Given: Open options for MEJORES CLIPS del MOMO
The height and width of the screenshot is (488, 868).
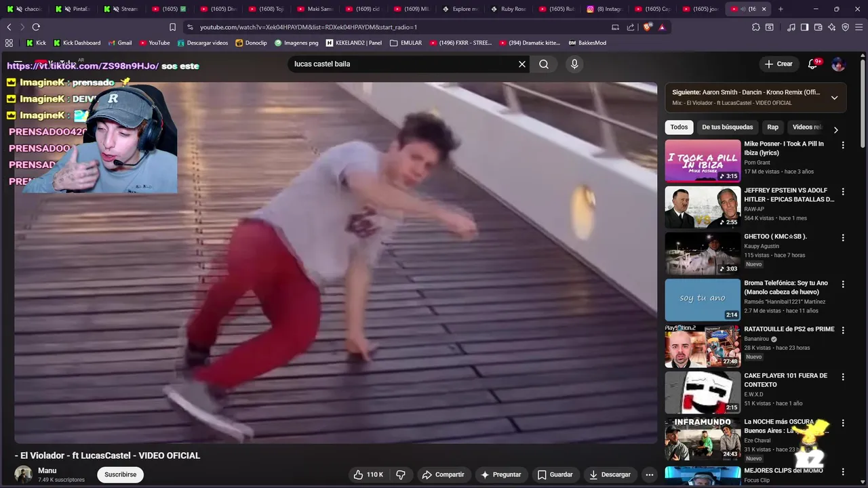Looking at the screenshot, I should click(843, 472).
